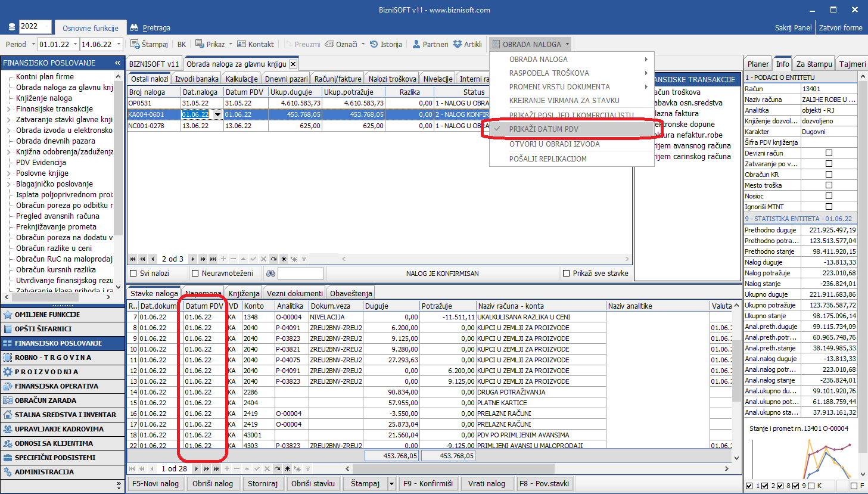This screenshot has width=868, height=494.
Task: Click the search input beside binoculars
Action: tap(301, 274)
